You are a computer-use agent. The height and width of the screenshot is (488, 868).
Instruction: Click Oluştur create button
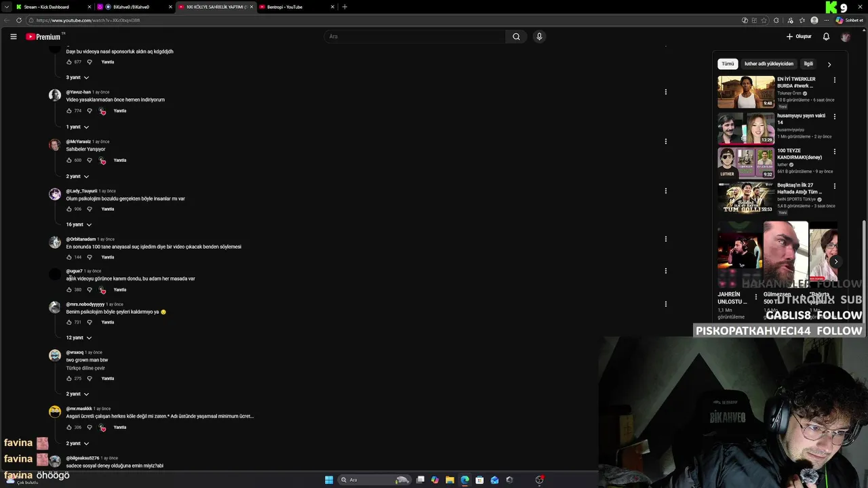coord(799,37)
